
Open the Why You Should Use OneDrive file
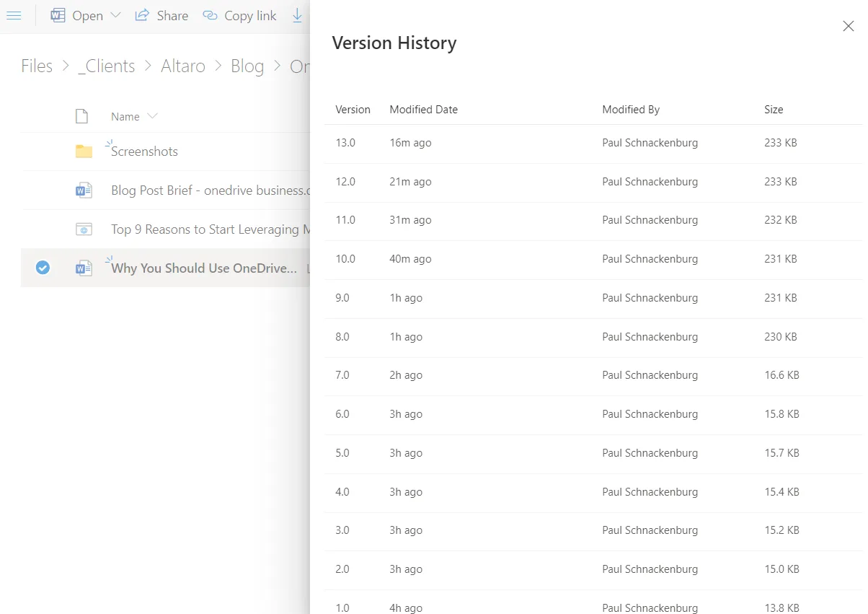pyautogui.click(x=204, y=268)
